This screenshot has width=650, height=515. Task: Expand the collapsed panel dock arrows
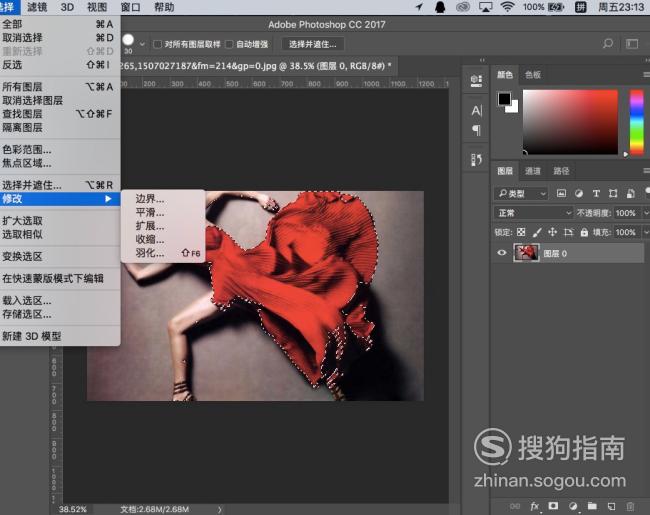pyautogui.click(x=482, y=61)
